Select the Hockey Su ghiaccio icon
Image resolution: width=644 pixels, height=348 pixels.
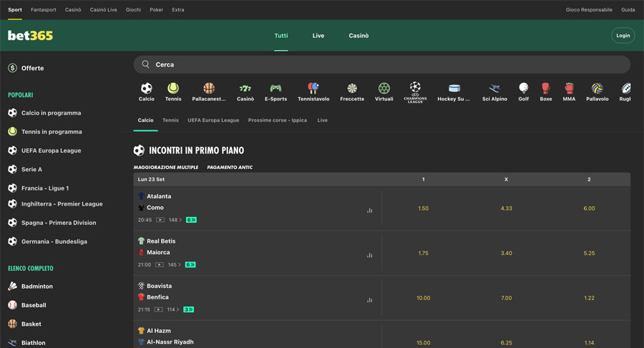pos(454,88)
